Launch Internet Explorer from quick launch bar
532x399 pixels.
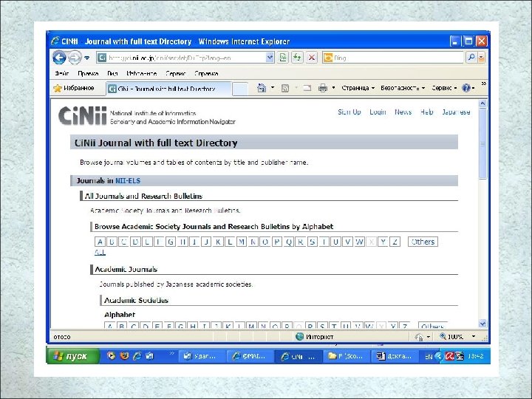tap(137, 356)
